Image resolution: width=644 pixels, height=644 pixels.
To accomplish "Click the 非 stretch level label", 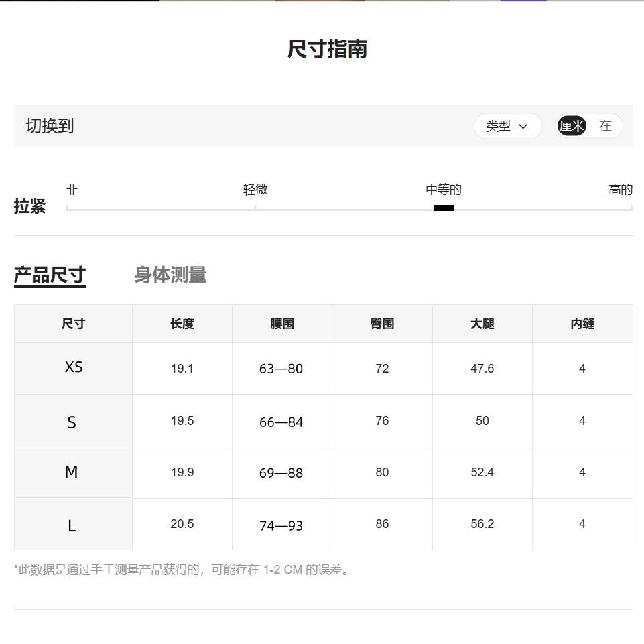I will click(72, 190).
